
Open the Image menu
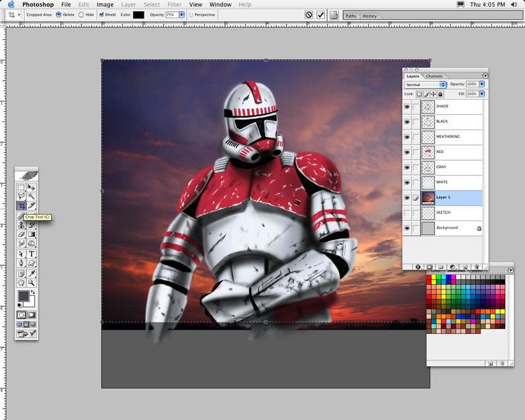tap(105, 5)
